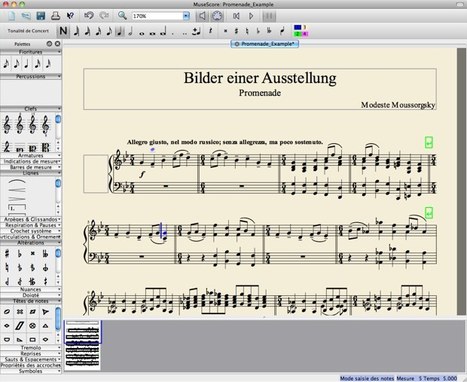This screenshot has width=467, height=382.
Task: Expand the Doigté palette
Action: (31, 295)
